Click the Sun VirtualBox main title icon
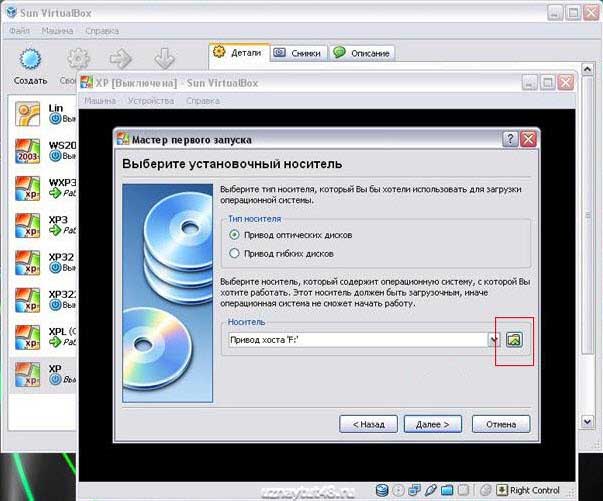This screenshot has width=603, height=501. tap(12, 12)
